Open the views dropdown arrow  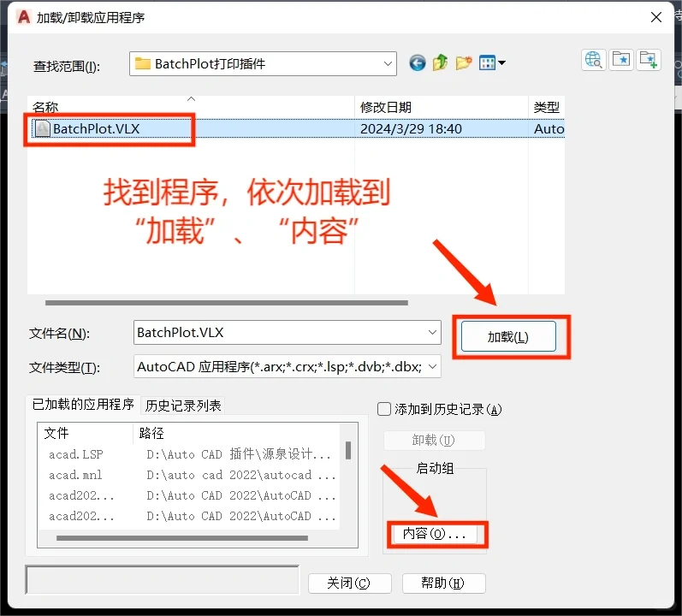(502, 63)
